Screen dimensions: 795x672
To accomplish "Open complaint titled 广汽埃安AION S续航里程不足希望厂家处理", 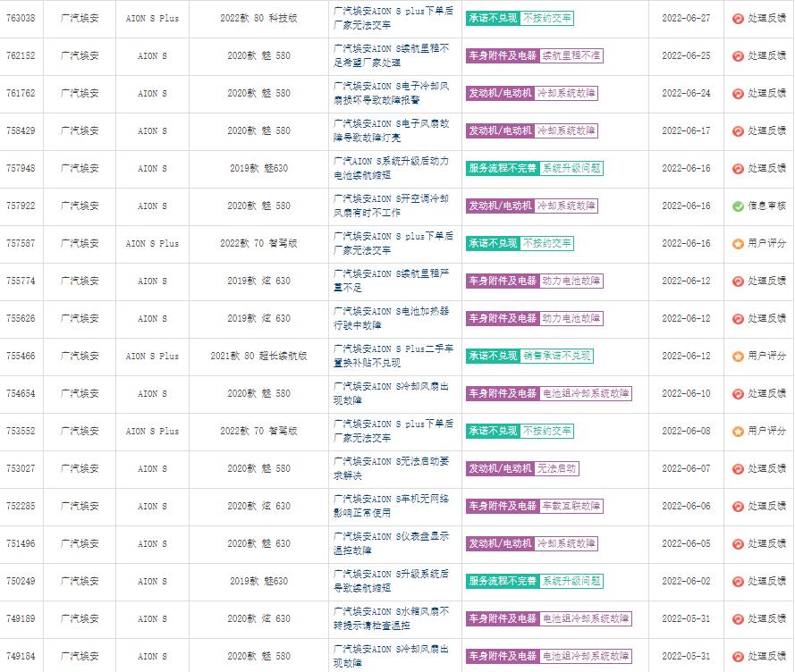I will click(x=392, y=55).
